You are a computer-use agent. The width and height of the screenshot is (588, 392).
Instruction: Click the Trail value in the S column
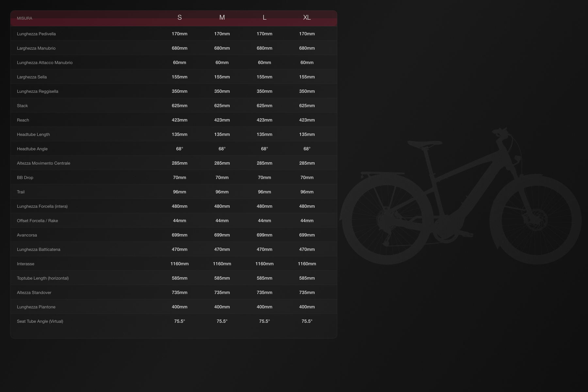[179, 192]
